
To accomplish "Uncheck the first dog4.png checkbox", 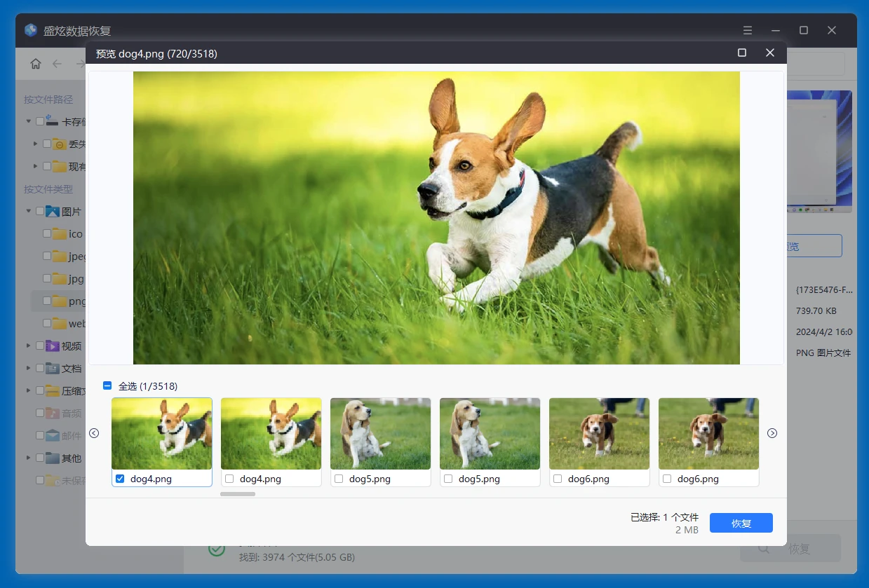I will [120, 479].
